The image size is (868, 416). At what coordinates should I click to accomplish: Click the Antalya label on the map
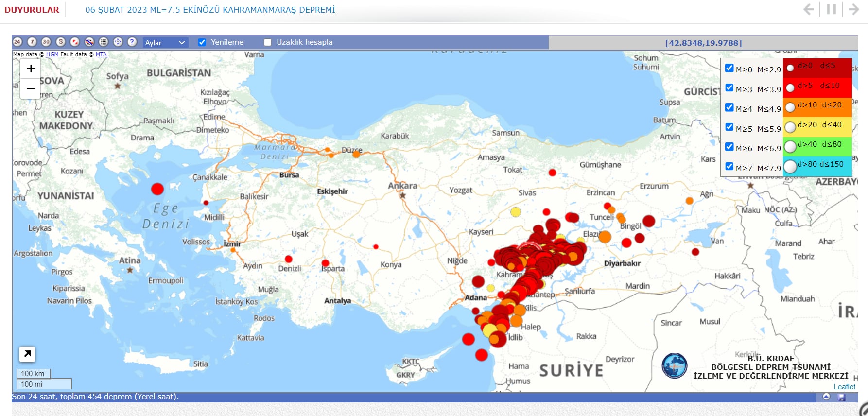337,301
